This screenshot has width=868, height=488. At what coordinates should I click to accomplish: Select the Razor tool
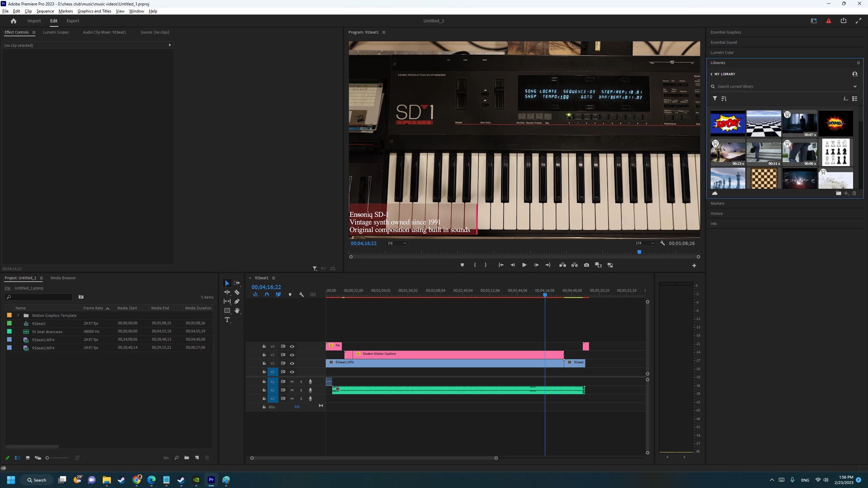(x=237, y=292)
